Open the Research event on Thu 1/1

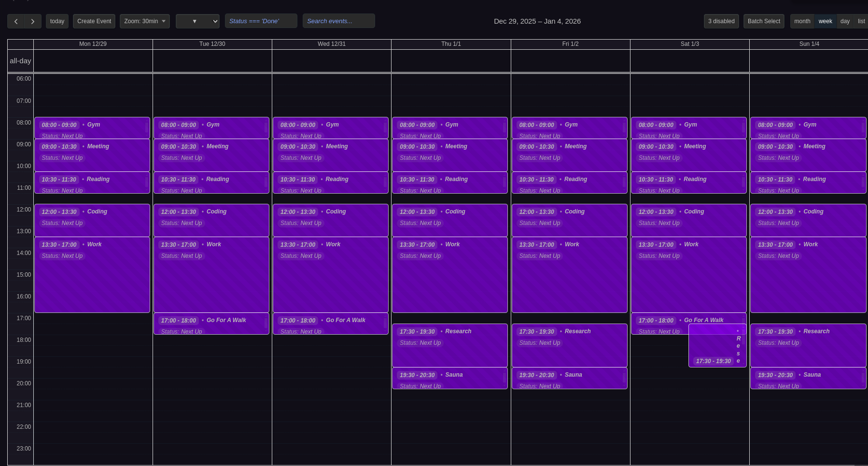(450, 345)
